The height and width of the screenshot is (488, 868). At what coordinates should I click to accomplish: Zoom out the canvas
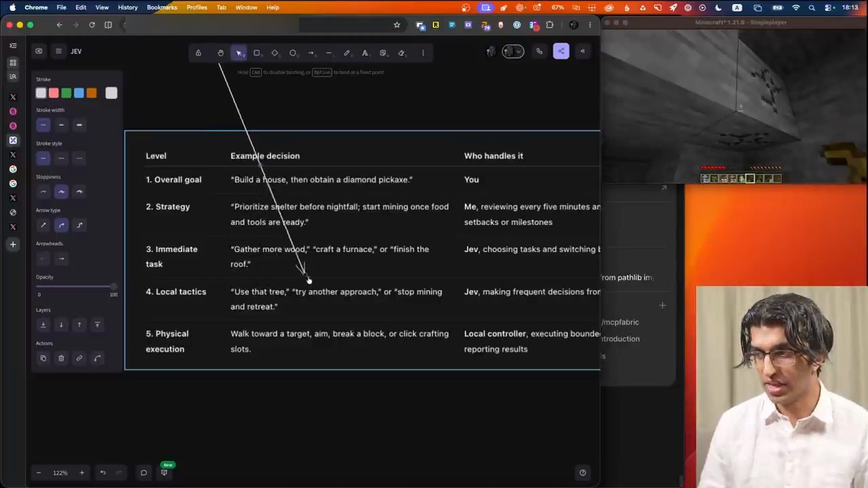(x=39, y=472)
